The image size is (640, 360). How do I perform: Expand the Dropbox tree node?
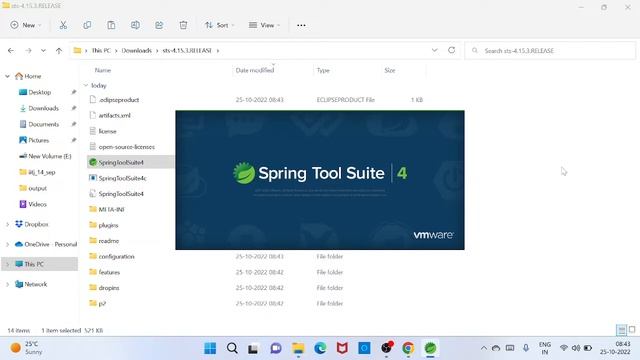tap(7, 224)
